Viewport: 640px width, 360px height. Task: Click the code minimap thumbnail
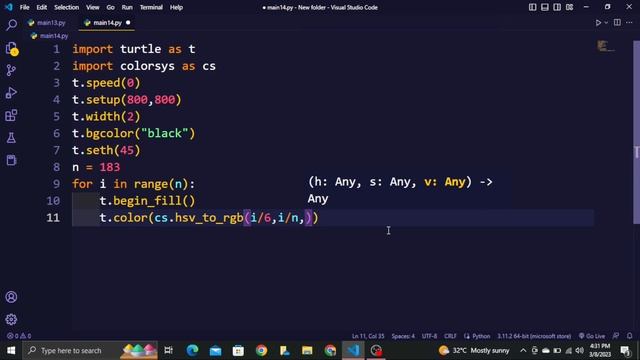(x=606, y=46)
